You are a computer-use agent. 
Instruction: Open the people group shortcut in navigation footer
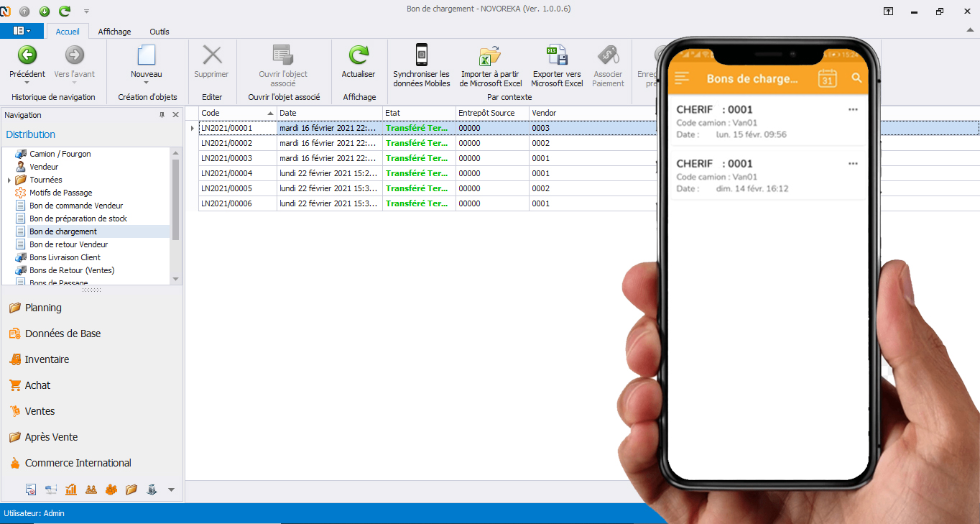pos(111,489)
